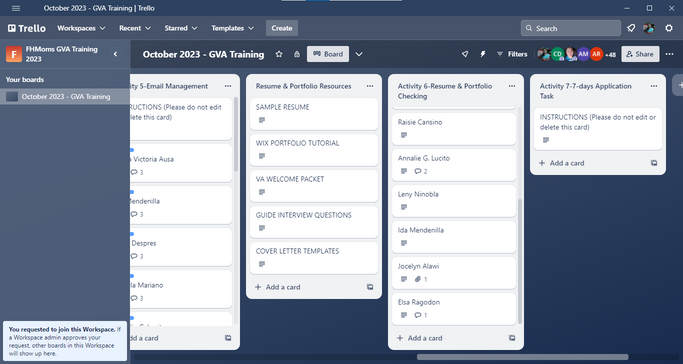Open the rocket Power-Ups icon
This screenshot has width=683, height=364.
click(x=465, y=54)
